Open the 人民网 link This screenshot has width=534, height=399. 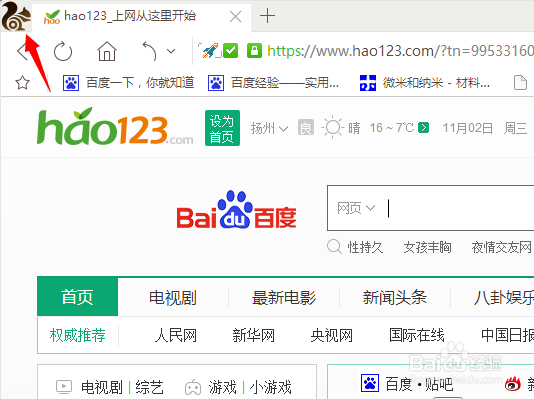(x=176, y=335)
